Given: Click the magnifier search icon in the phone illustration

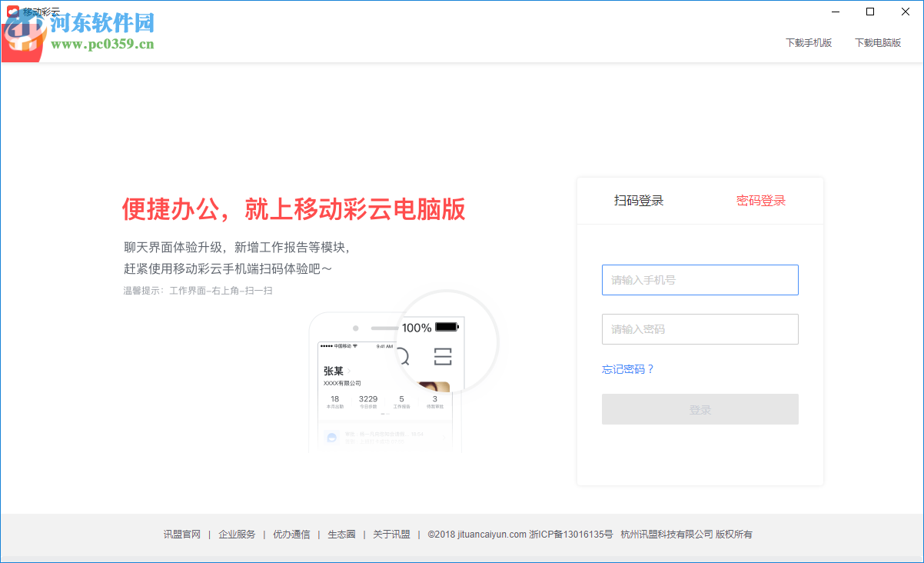Looking at the screenshot, I should pos(405,356).
